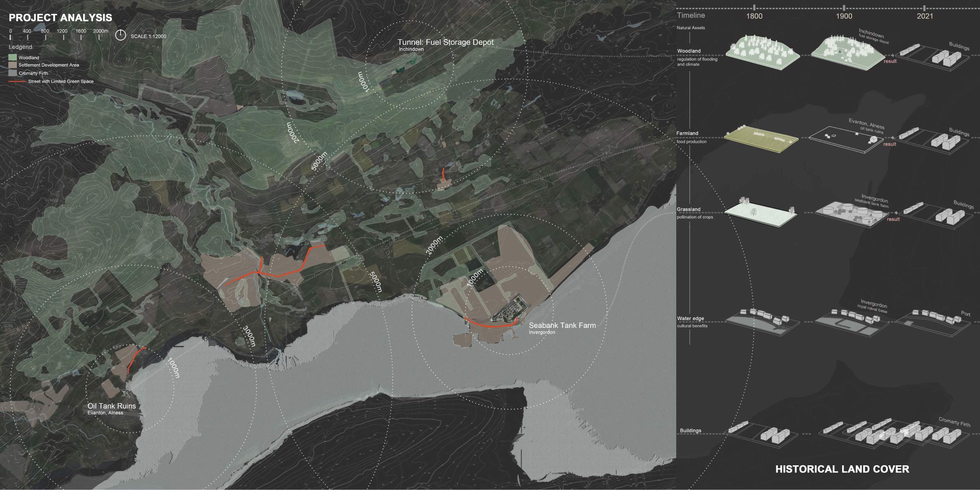
Task: Click the 1000m ring label near Oil Tank Ruins
Action: (x=174, y=367)
